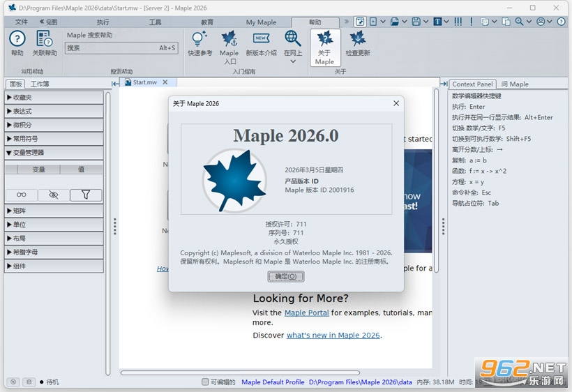Click the single exclamation execute icon

coord(472,22)
